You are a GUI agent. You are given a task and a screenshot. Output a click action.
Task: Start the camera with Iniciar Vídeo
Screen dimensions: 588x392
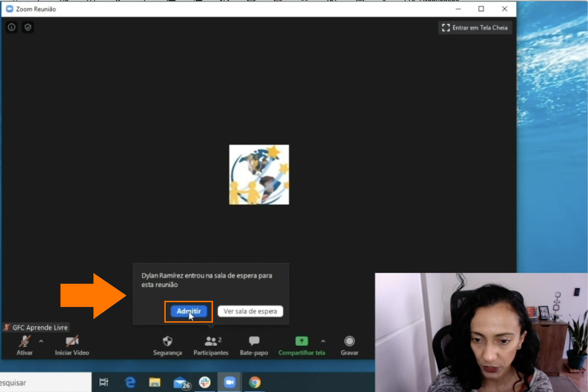(72, 345)
